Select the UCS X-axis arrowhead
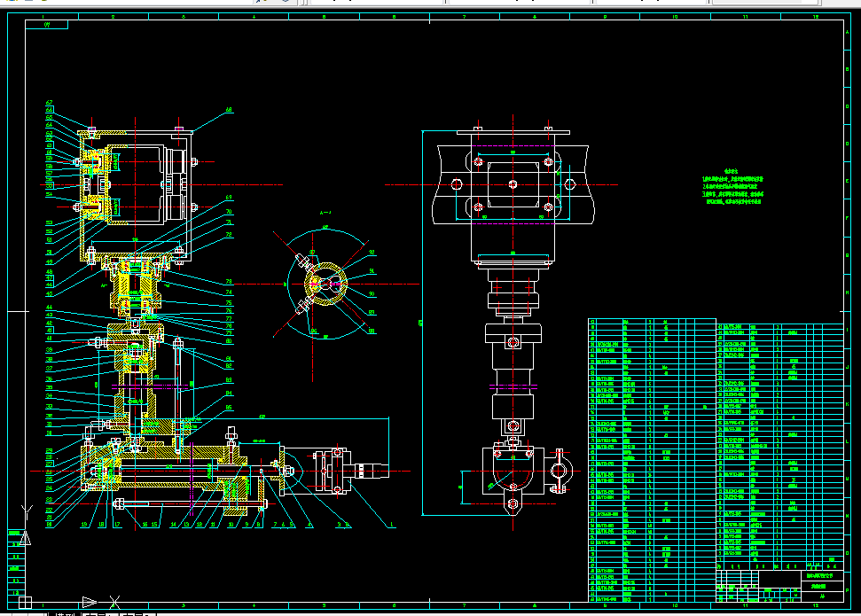The height and width of the screenshot is (616, 861). click(x=90, y=603)
